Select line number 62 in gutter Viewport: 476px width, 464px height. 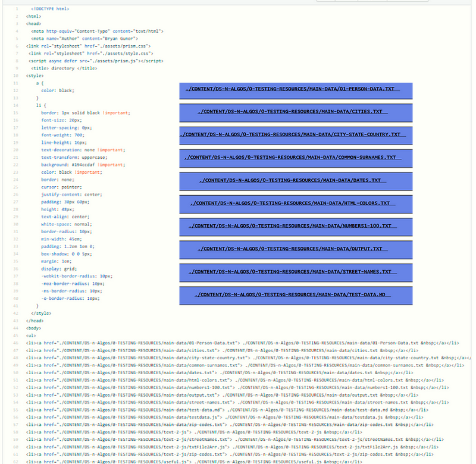pos(16,462)
